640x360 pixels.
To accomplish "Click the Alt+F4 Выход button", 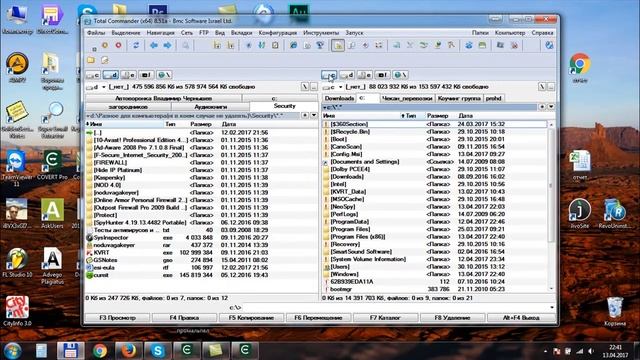I will point(521,318).
